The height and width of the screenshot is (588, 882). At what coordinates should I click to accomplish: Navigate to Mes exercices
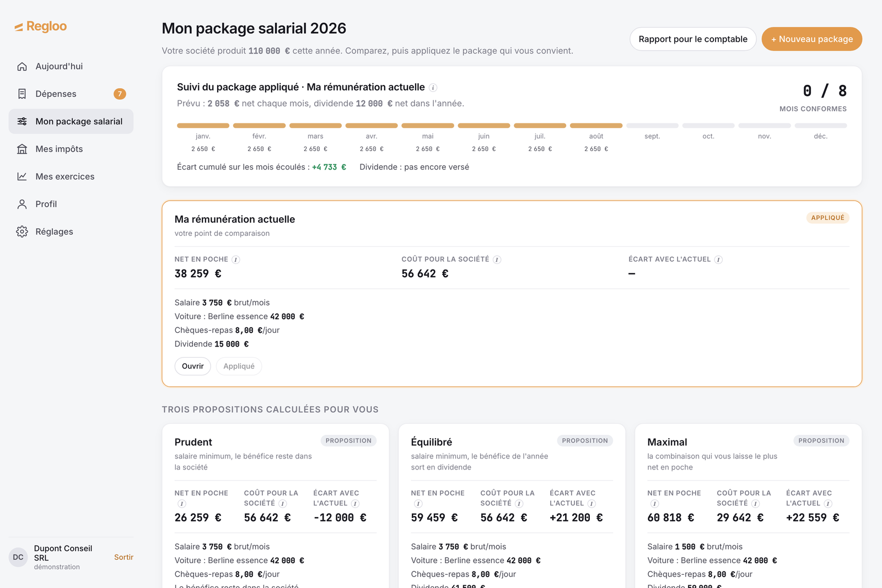pos(71,176)
